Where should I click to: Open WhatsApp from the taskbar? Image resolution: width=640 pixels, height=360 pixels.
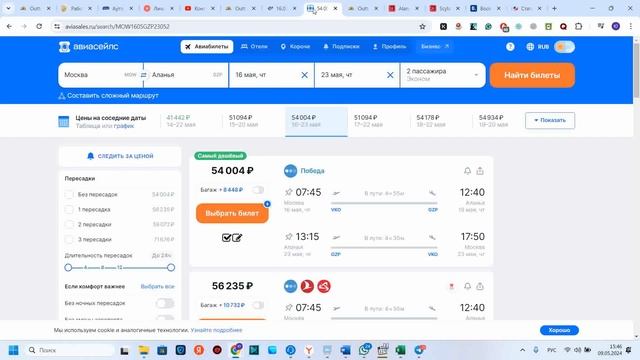tap(364, 350)
